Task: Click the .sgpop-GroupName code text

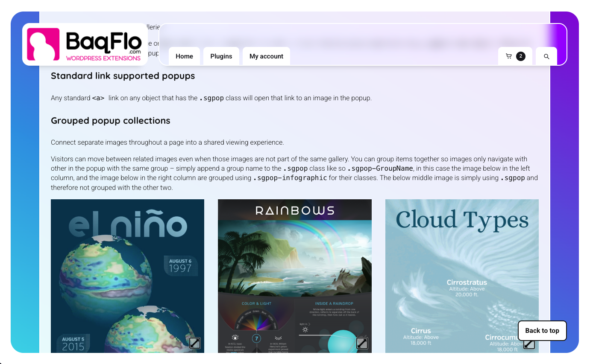Action: click(x=380, y=169)
